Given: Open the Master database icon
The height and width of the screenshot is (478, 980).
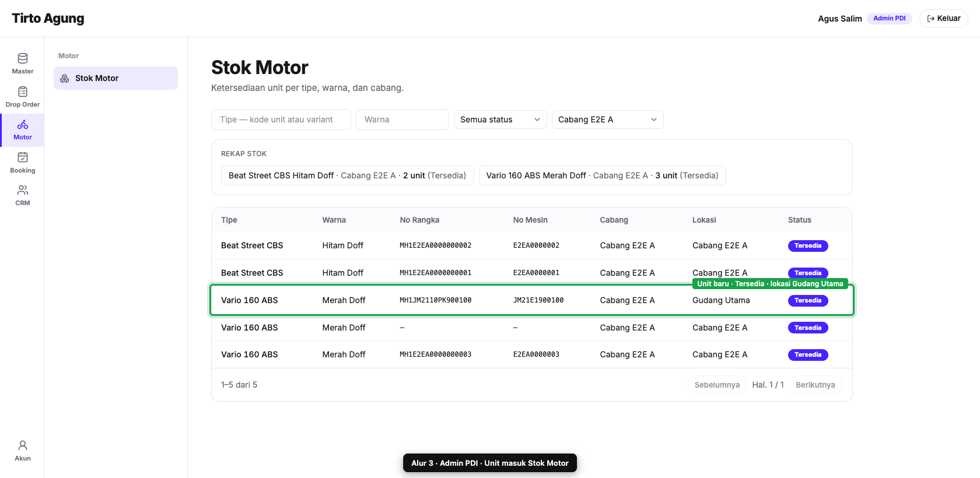Looking at the screenshot, I should point(23,58).
